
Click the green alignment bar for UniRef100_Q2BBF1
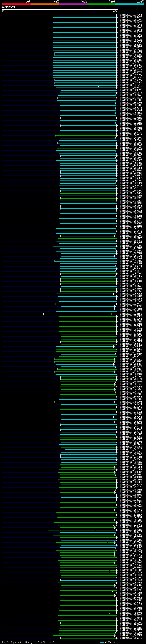click(x=78, y=314)
